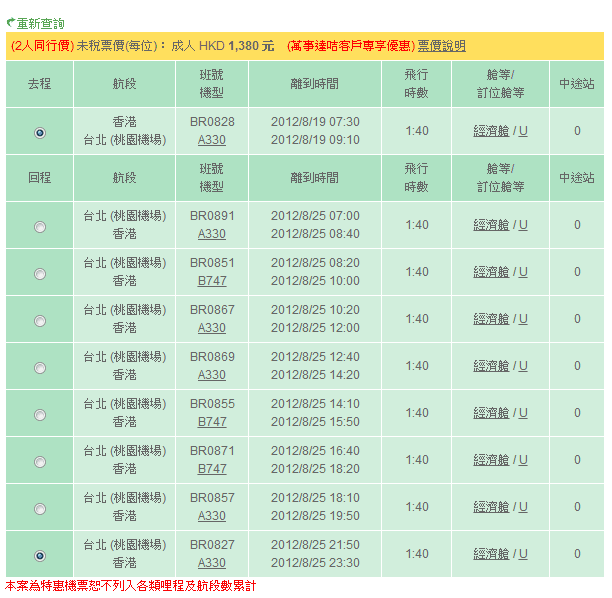
Task: Select return flight BR0891 radio button
Action: coord(40,227)
